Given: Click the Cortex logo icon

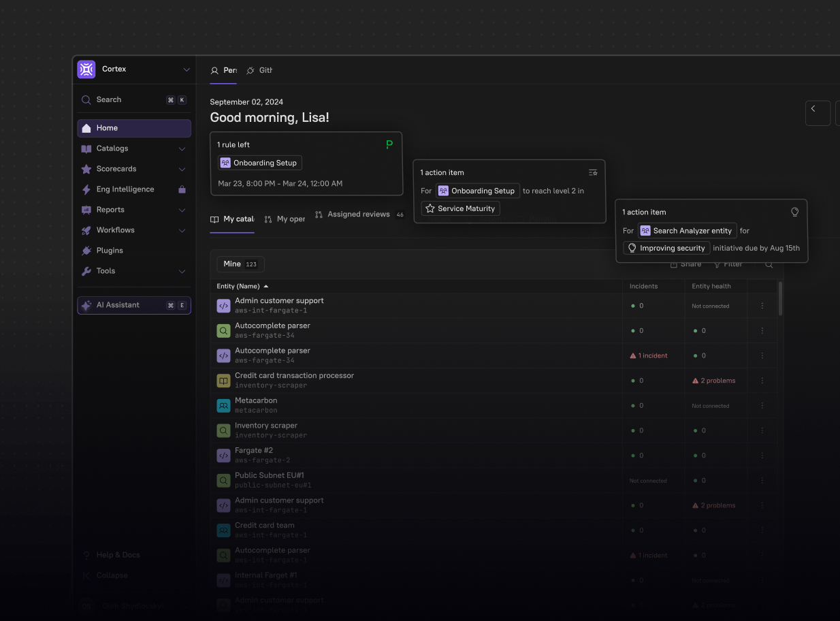Looking at the screenshot, I should [x=86, y=69].
